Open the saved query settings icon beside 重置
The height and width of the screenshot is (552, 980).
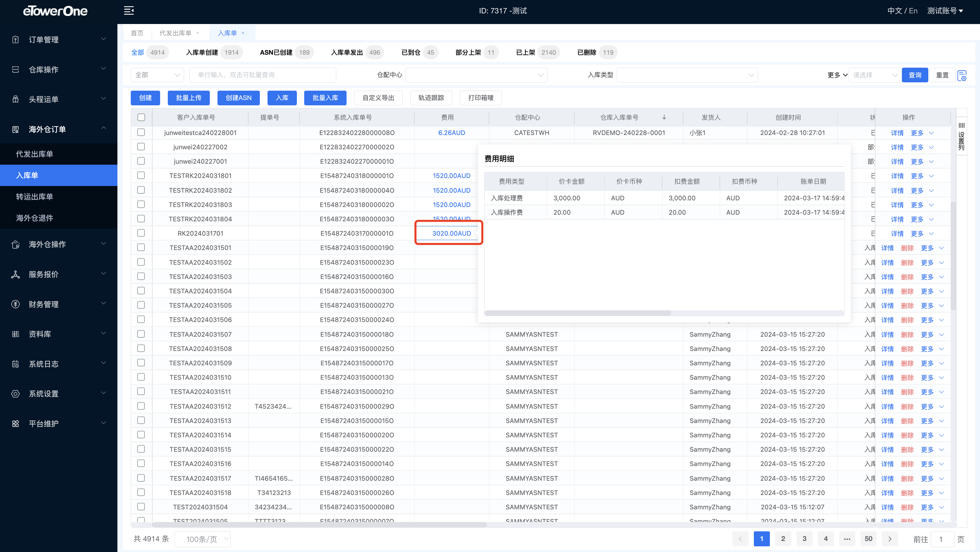coord(962,75)
